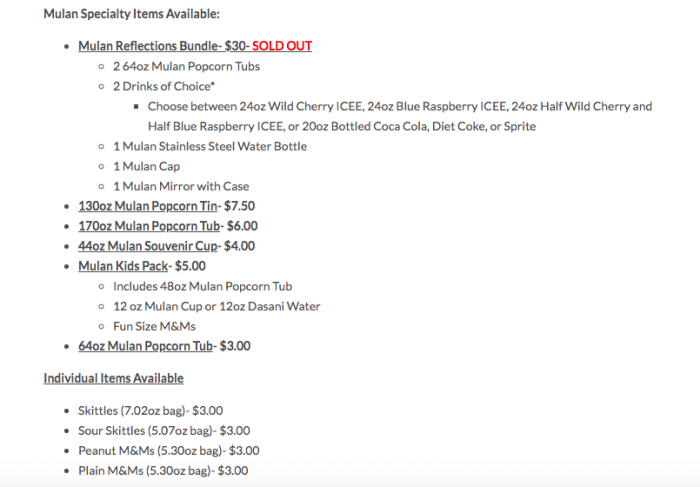700x487 pixels.
Task: Select the Plain M&Ms (5.30oz bag) item
Action: coord(162,470)
